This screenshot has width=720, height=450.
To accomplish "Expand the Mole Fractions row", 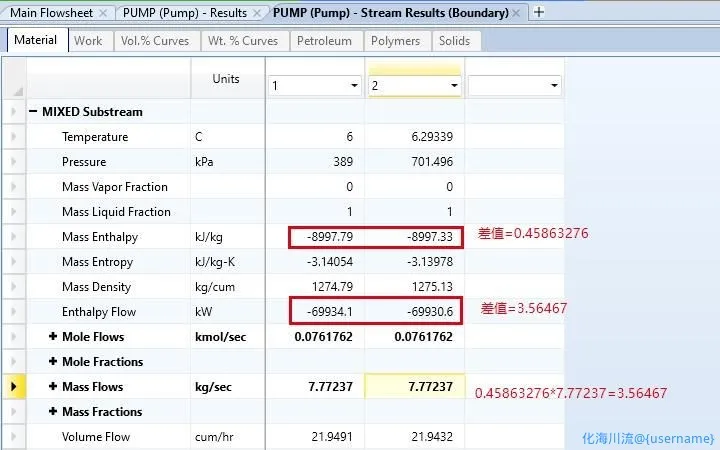I will point(53,362).
